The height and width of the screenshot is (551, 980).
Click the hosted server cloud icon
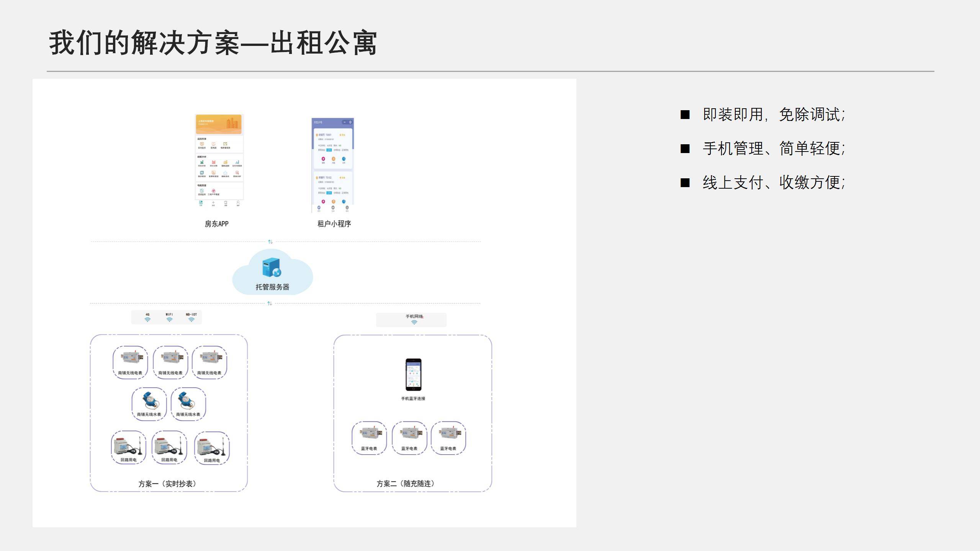pyautogui.click(x=272, y=268)
